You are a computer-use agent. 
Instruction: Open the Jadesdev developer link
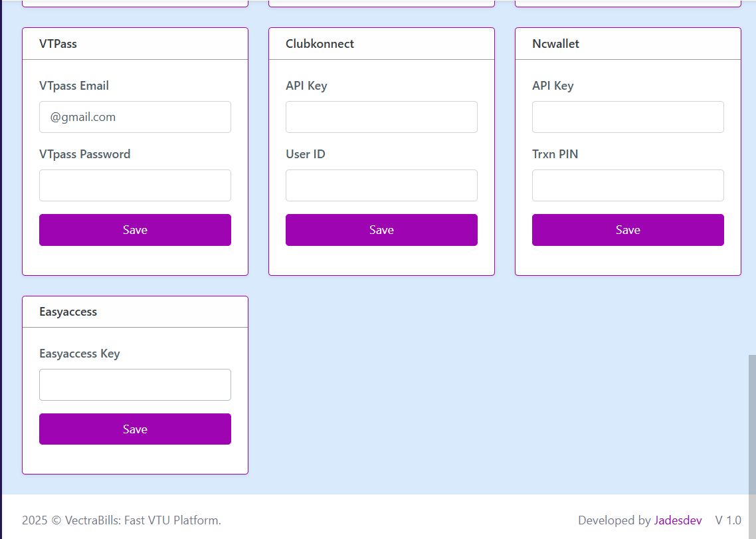coord(678,520)
